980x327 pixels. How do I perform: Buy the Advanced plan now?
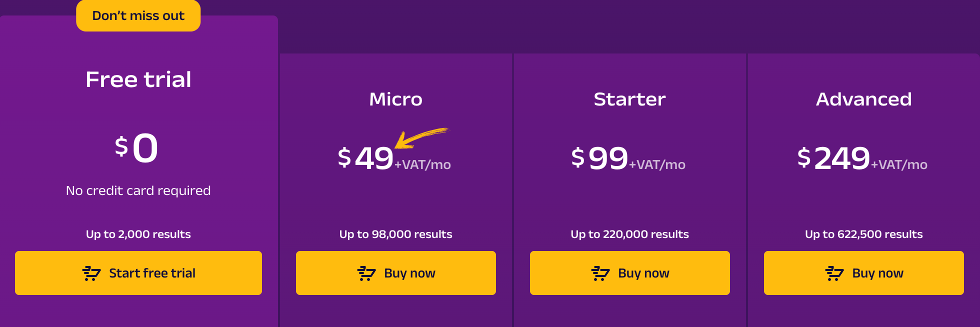click(x=864, y=273)
